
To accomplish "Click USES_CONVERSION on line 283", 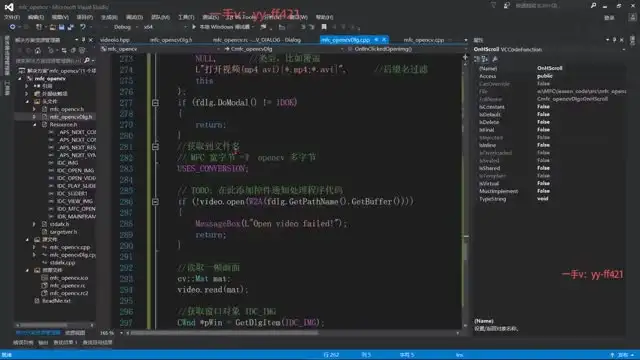I will [211, 169].
